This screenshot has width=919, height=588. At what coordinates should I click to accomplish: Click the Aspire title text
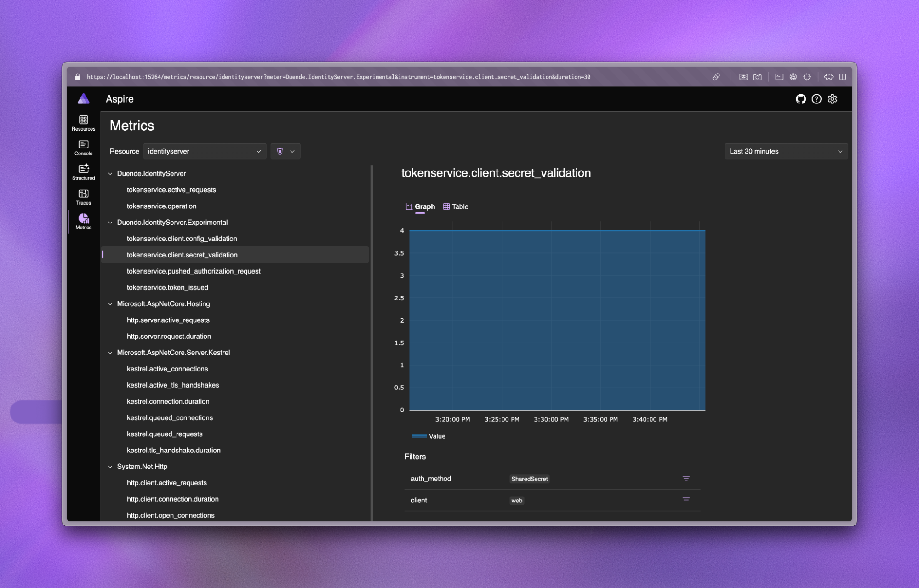pyautogui.click(x=120, y=99)
